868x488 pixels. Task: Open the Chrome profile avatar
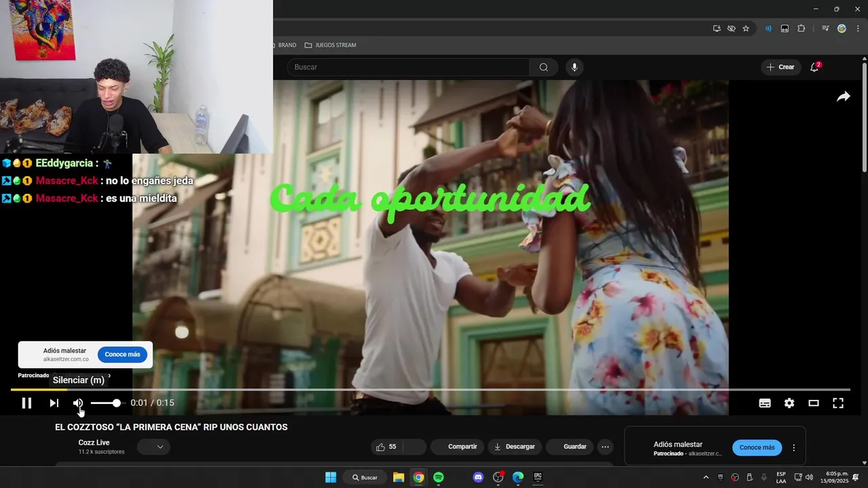pyautogui.click(x=842, y=28)
